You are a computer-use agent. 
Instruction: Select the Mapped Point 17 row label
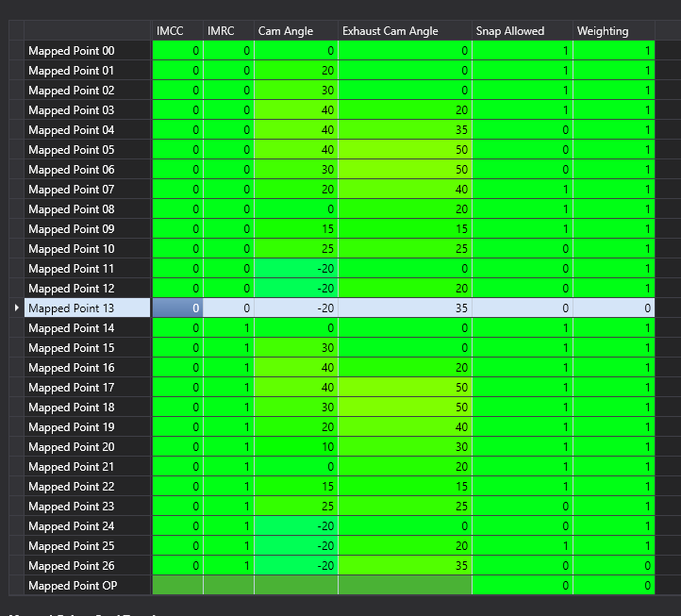click(88, 388)
